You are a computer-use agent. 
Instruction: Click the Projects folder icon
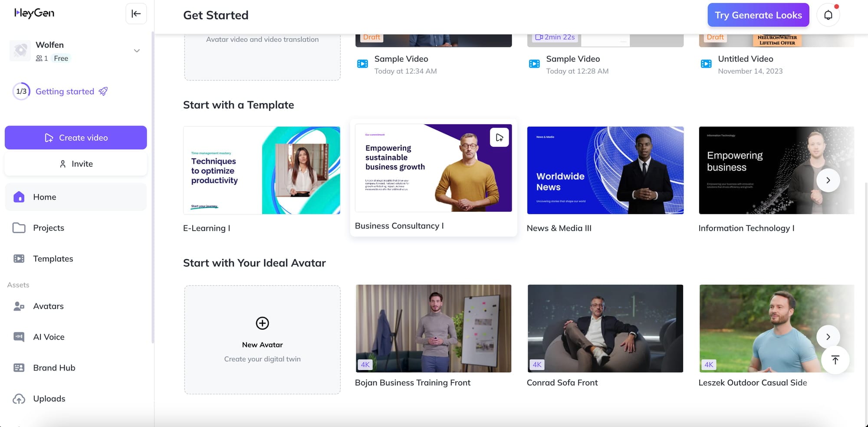[19, 228]
